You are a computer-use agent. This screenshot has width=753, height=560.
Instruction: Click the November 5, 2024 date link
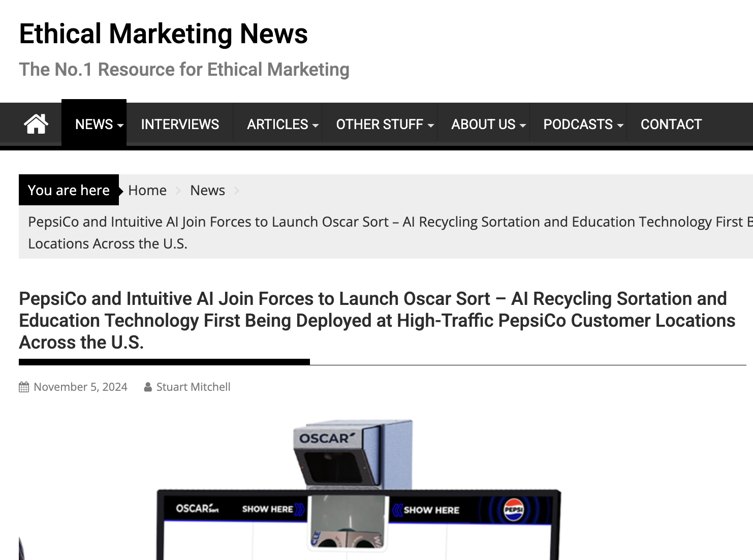(80, 387)
